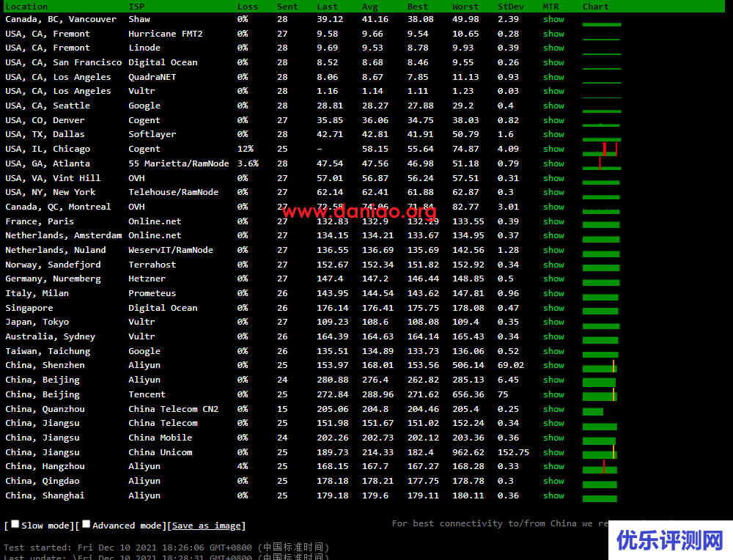Screen dimensions: 733x560
Task: Click the Best column header
Action: pyautogui.click(x=418, y=7)
